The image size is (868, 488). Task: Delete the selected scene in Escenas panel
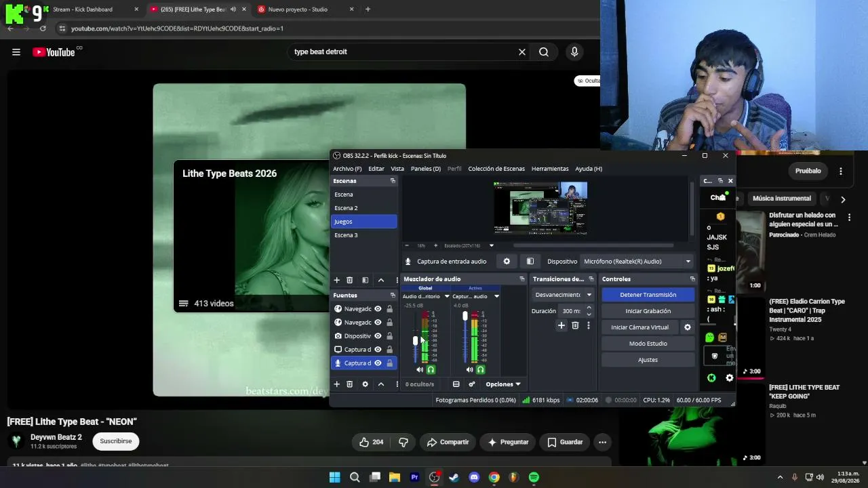350,280
